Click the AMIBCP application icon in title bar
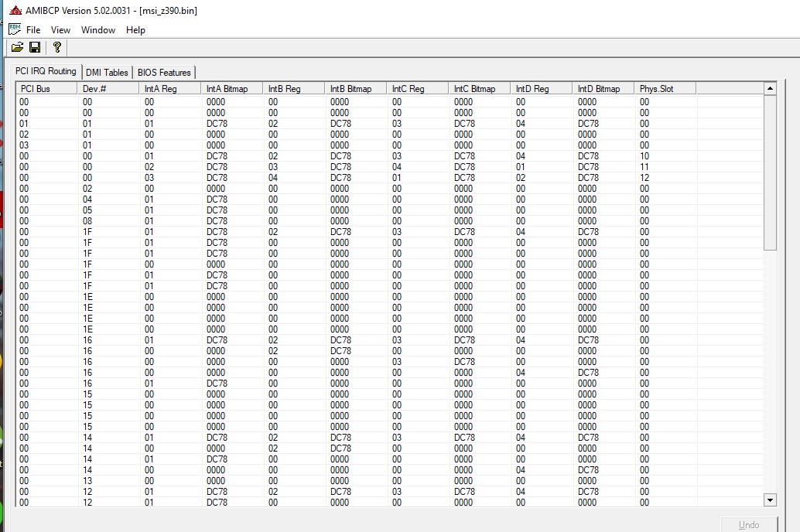Screen dimensions: 800x532 (15, 10)
